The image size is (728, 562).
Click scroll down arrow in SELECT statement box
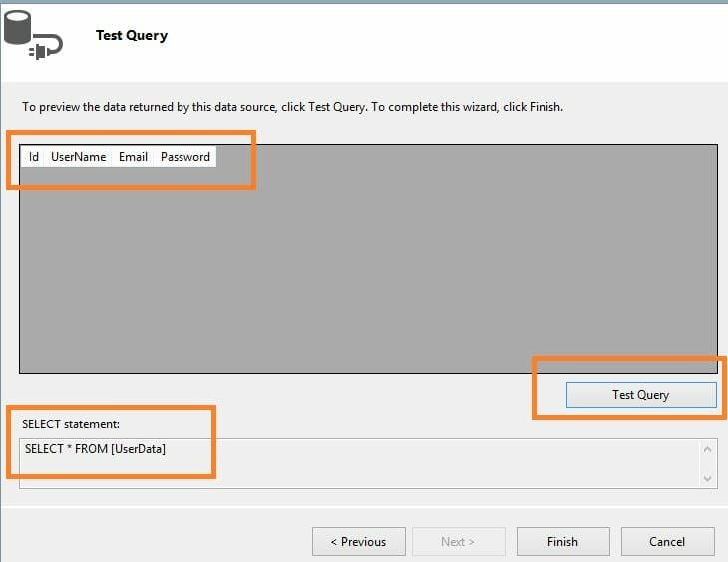point(707,478)
